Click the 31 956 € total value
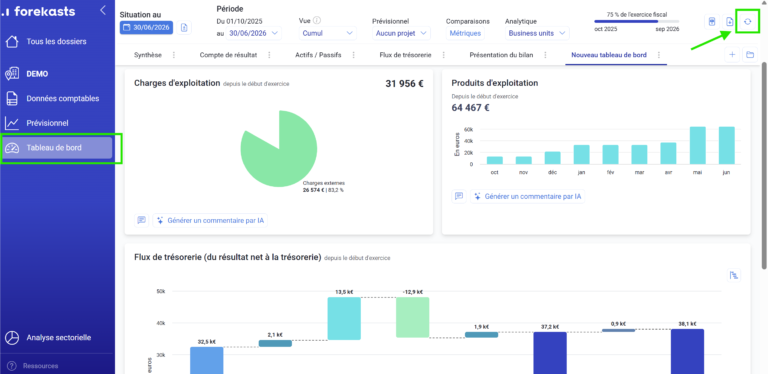Screen dimensions: 768x374 click(x=405, y=84)
